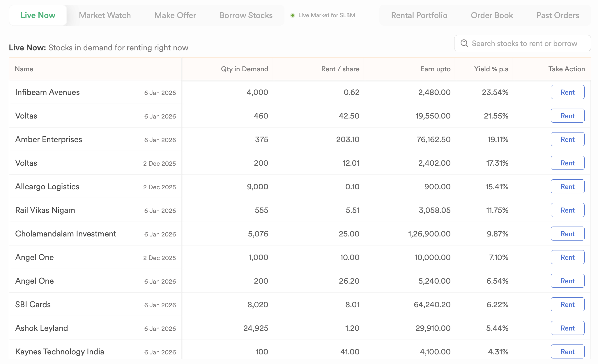Click the search magnifier icon
Viewport: 598px width, 364px height.
click(464, 43)
